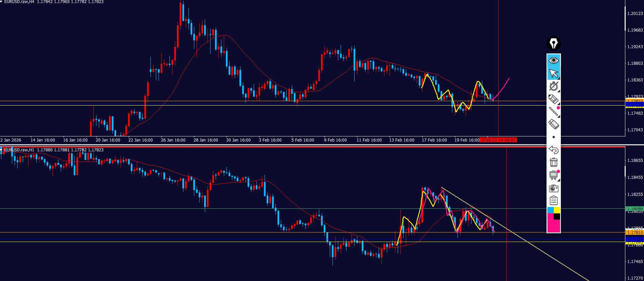Viewport: 644px width, 281px height.
Task: Select the straight line tool
Action: (x=554, y=111)
